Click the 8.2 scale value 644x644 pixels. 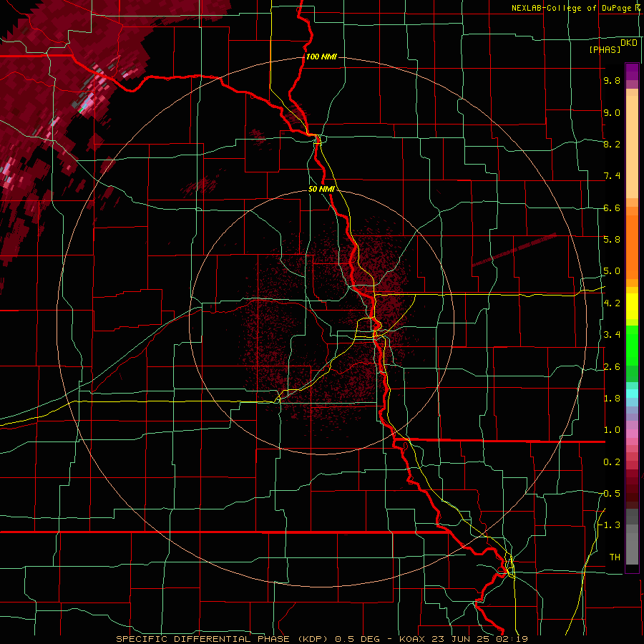pos(612,144)
